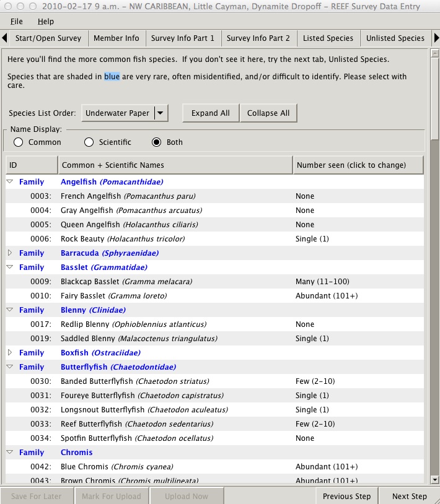Screen dimensions: 440x504
Task: Switch to Survey Info Part 2 tab
Action: (x=258, y=38)
